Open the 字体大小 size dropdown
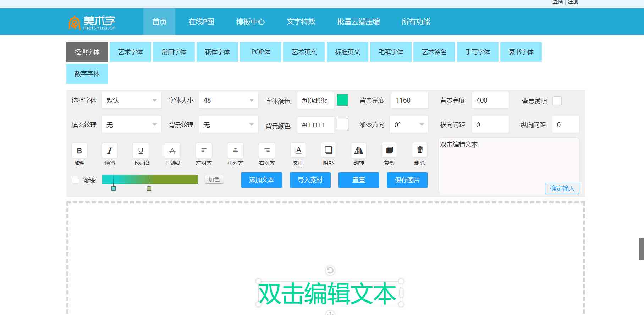Screen dimensions: 644x315 229,100
